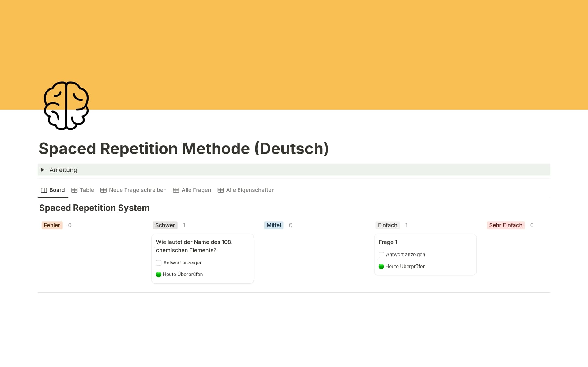Click the Board view icon
588x367 pixels.
tap(44, 190)
